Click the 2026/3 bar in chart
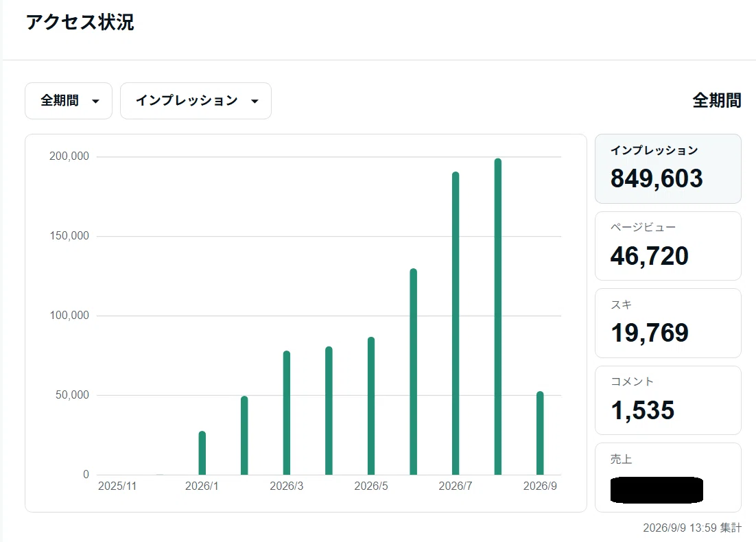Screen dimensions: 756x542 pyautogui.click(x=286, y=413)
